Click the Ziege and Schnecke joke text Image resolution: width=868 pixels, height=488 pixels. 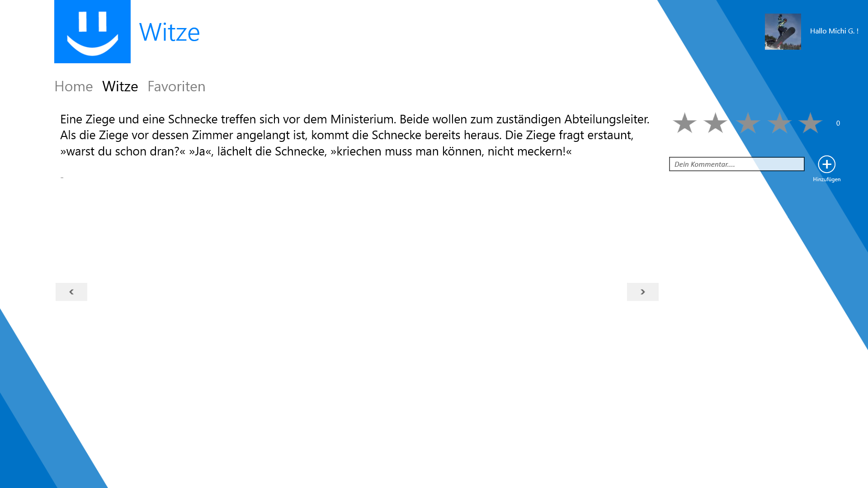click(x=354, y=135)
